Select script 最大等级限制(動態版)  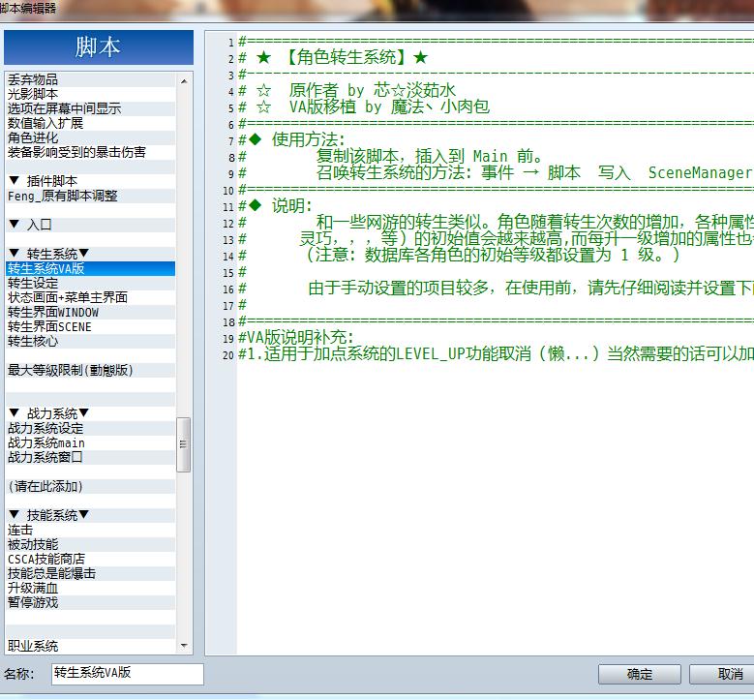90,370
